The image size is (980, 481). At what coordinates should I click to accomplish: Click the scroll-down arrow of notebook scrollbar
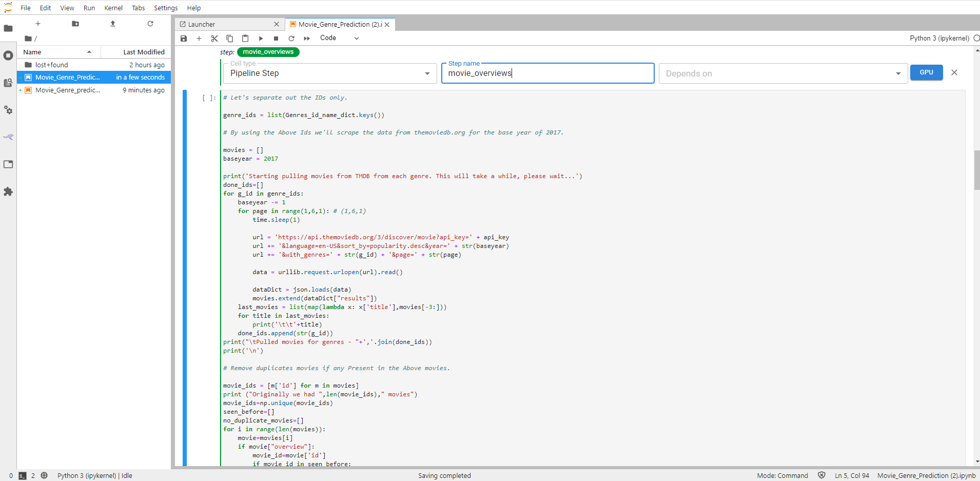[977, 461]
